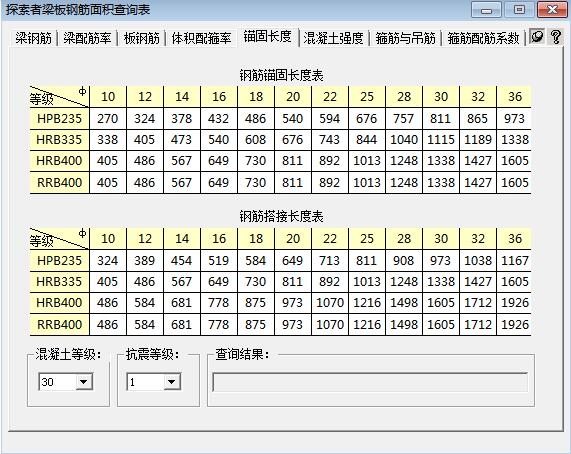
Task: Open the 箍筋配筋系数 tab
Action: pos(483,38)
